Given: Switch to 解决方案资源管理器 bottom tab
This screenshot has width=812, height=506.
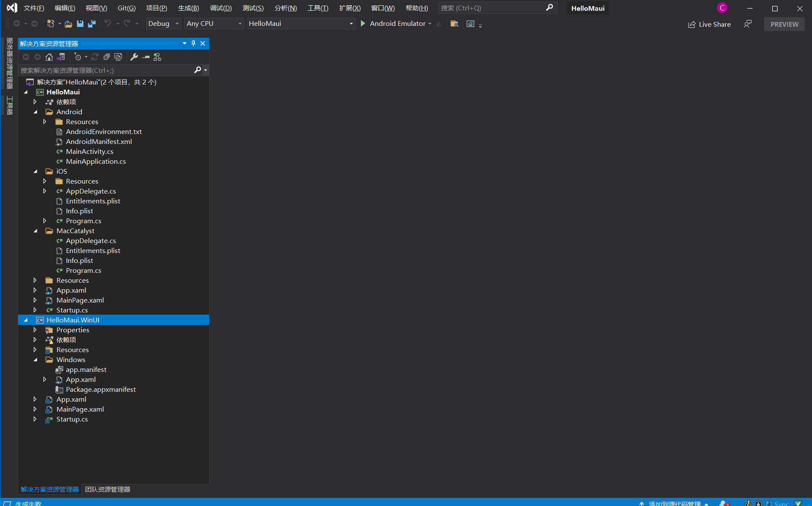Looking at the screenshot, I should point(50,490).
